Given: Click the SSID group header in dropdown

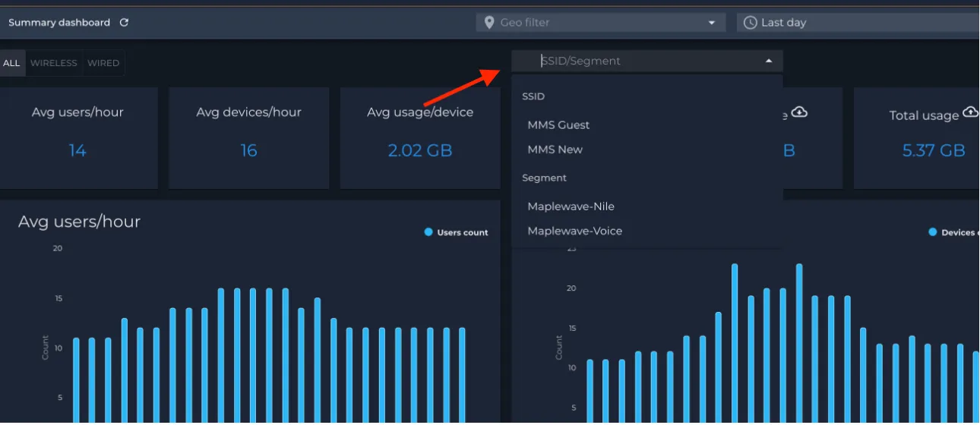Looking at the screenshot, I should (x=533, y=96).
